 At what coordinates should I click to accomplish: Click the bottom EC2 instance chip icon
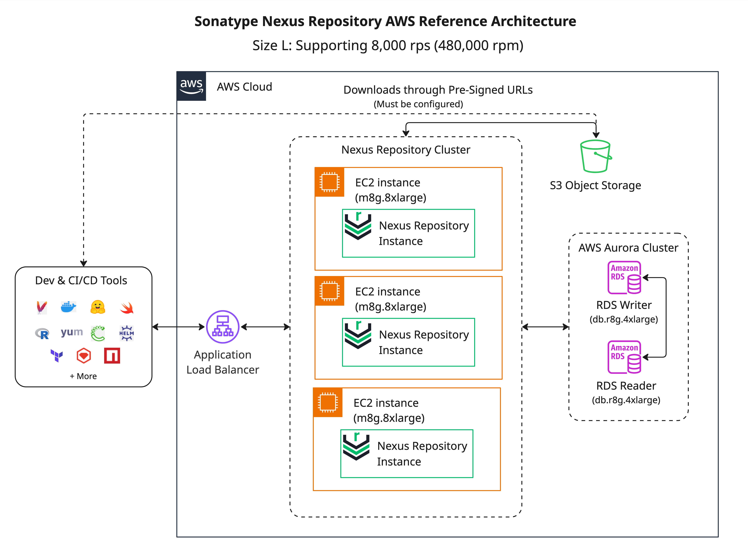coord(328,402)
